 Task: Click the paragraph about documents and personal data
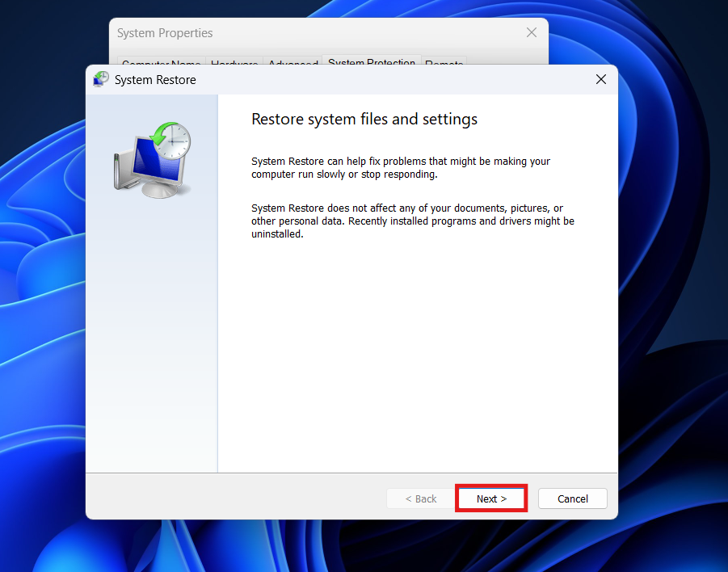[x=412, y=221]
